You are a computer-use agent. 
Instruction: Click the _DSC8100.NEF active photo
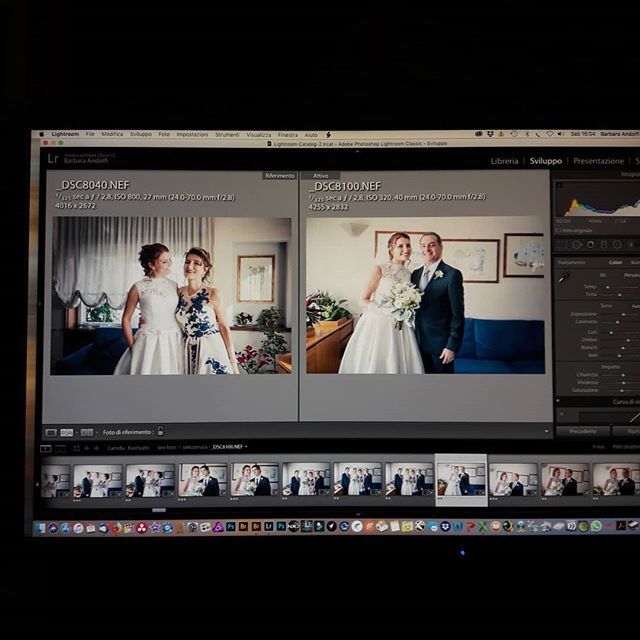[425, 295]
